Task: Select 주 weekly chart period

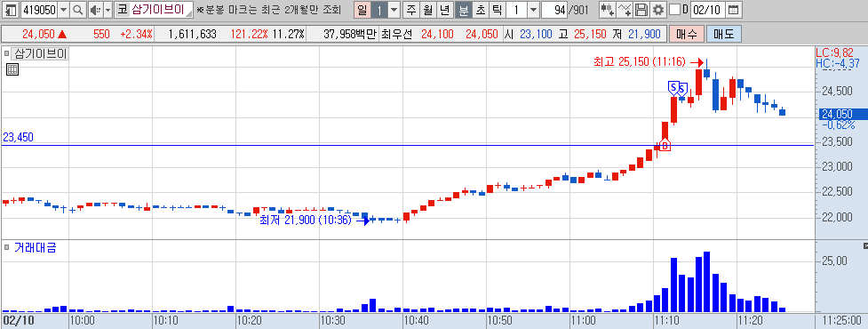Action: 410,10
